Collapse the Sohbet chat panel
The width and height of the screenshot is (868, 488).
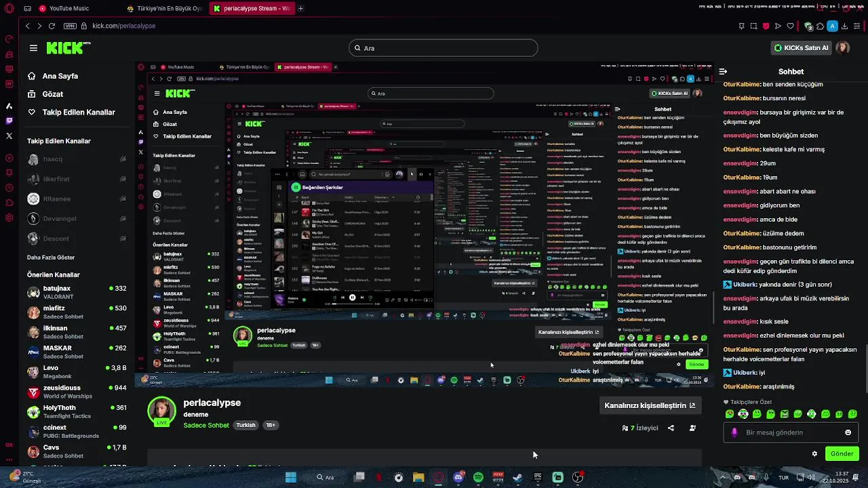tap(723, 71)
